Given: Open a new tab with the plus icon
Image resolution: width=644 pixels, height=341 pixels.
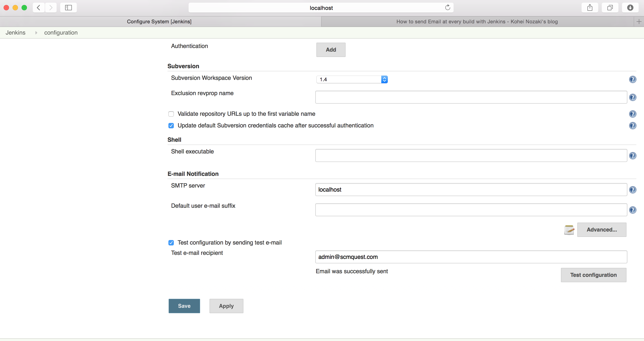Looking at the screenshot, I should point(639,22).
